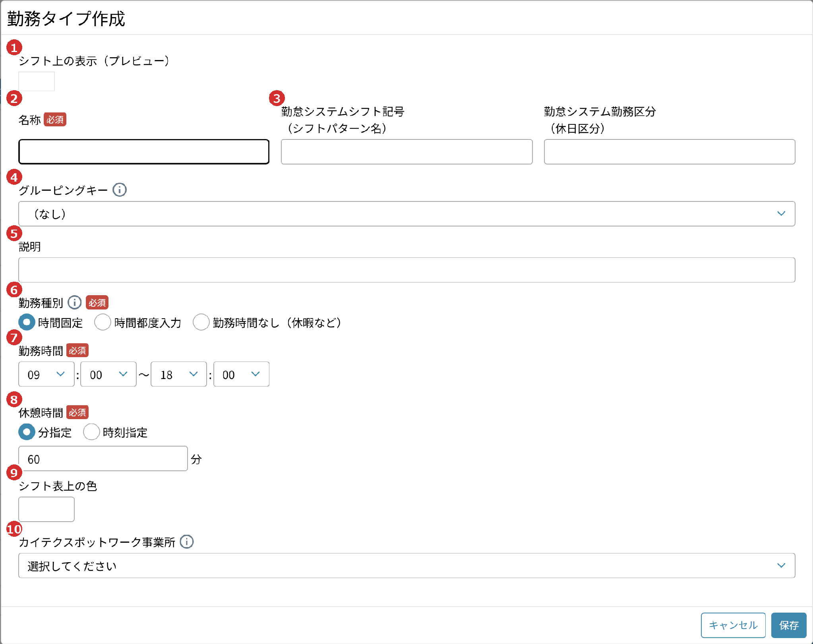This screenshot has width=813, height=644.
Task: Focus the 名称 input field
Action: 144,152
